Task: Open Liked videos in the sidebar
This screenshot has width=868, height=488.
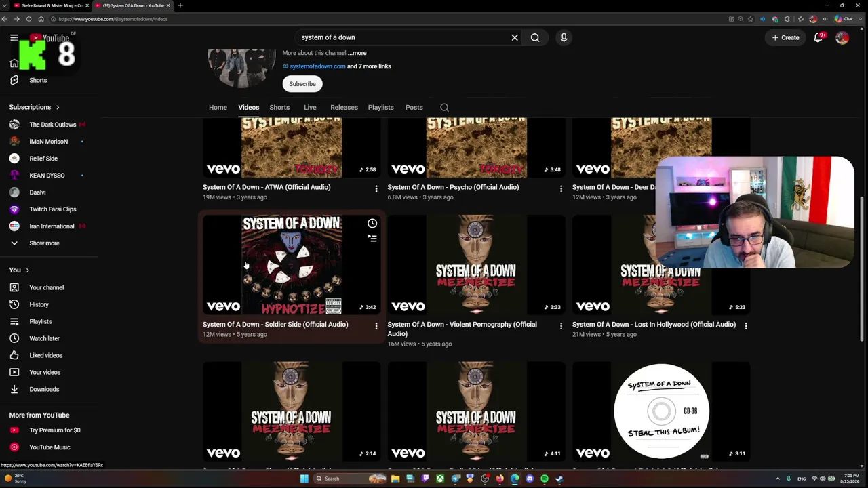Action: [x=45, y=356]
